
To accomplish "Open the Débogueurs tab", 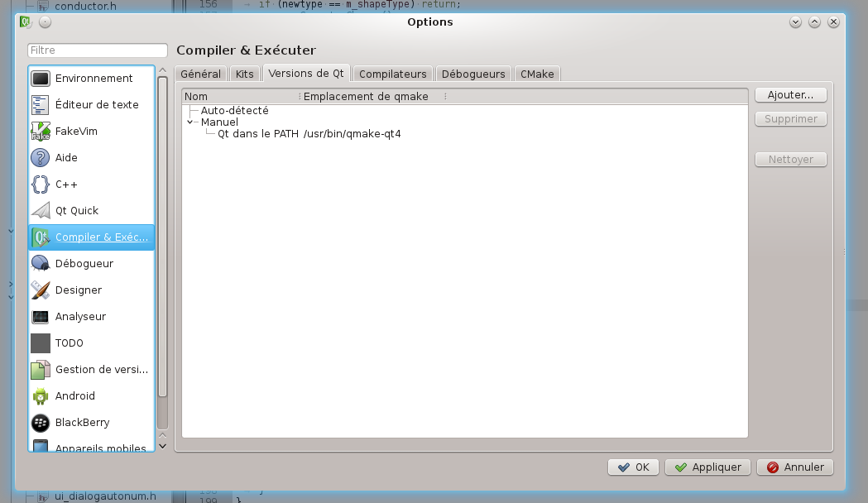I will click(x=473, y=74).
